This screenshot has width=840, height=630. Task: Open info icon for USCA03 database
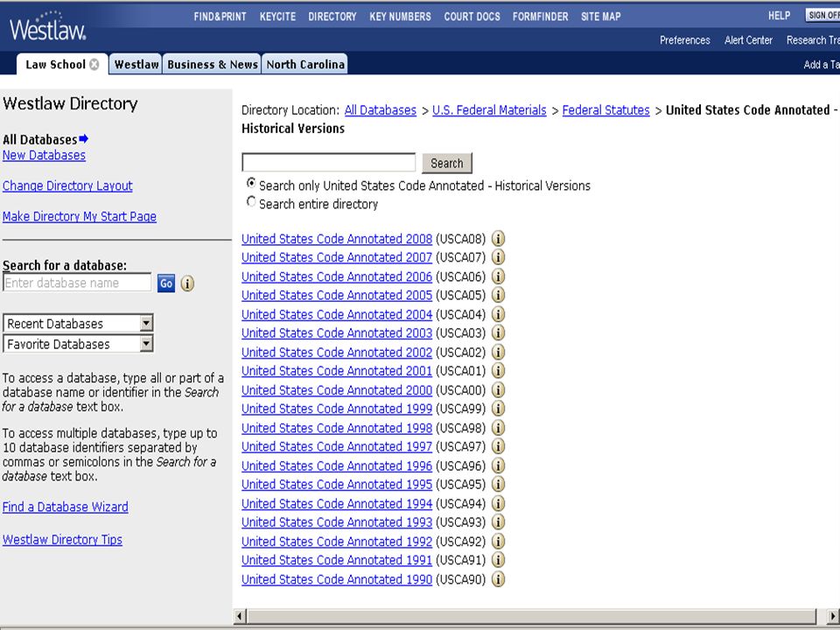pyautogui.click(x=498, y=332)
